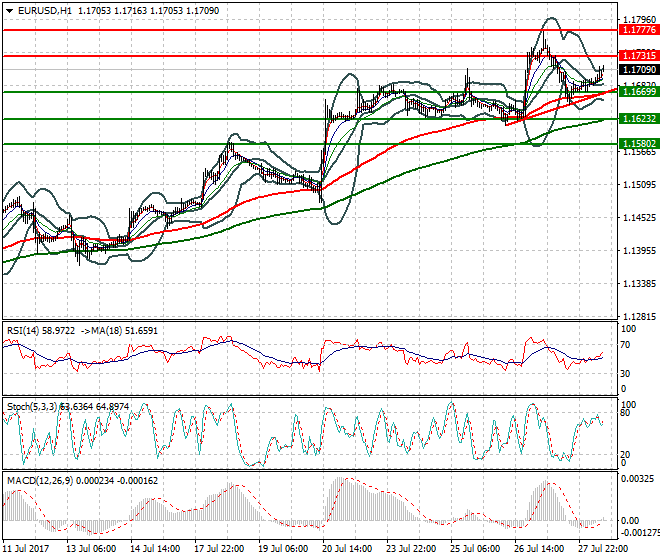Image resolution: width=660 pixels, height=560 pixels.
Task: Select the 25 Jul 06:00 time axis label
Action: (475, 549)
